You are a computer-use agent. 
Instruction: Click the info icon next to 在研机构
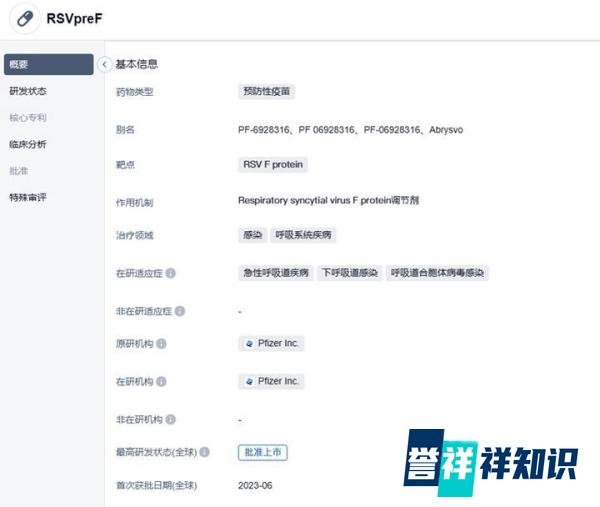[161, 381]
